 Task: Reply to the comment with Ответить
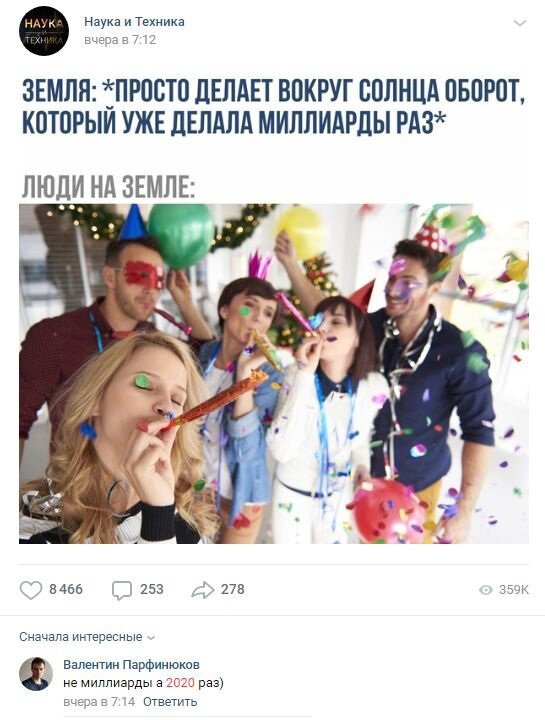170,702
